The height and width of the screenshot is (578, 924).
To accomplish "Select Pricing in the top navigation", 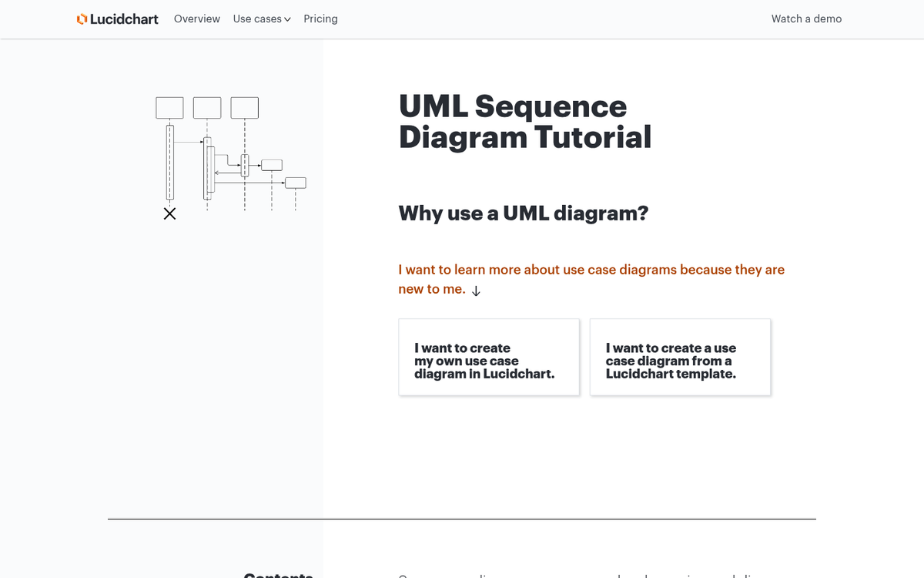I will tap(320, 18).
